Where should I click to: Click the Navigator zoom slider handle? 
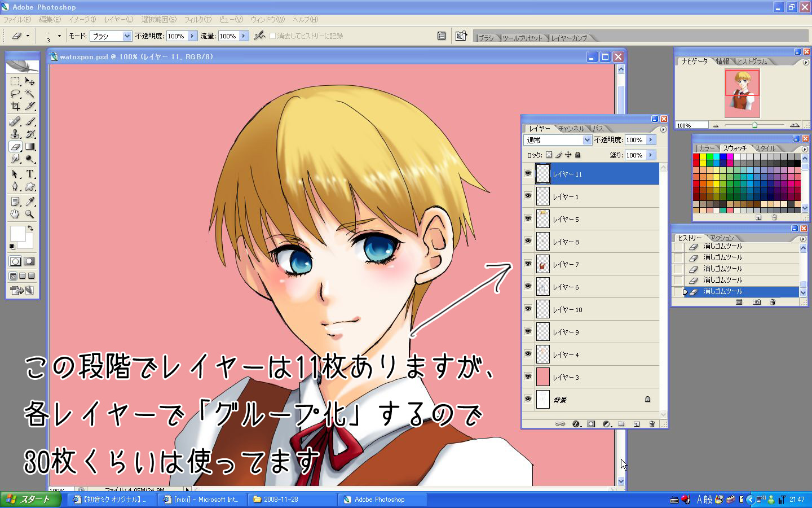click(x=754, y=125)
